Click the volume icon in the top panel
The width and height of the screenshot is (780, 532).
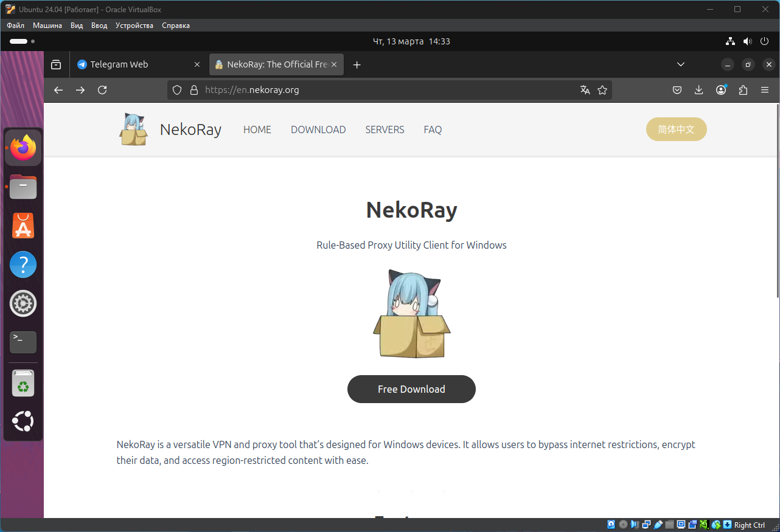[748, 41]
